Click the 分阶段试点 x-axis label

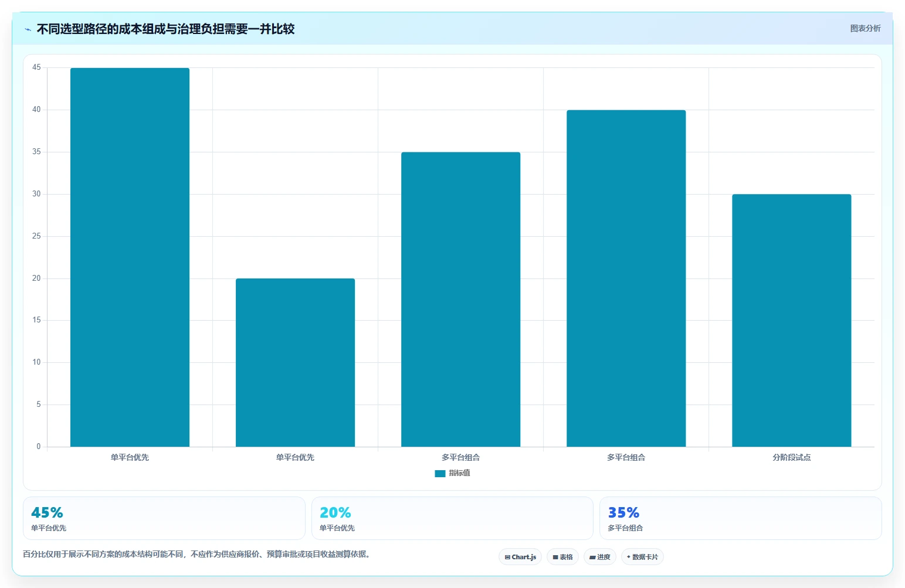coord(791,457)
